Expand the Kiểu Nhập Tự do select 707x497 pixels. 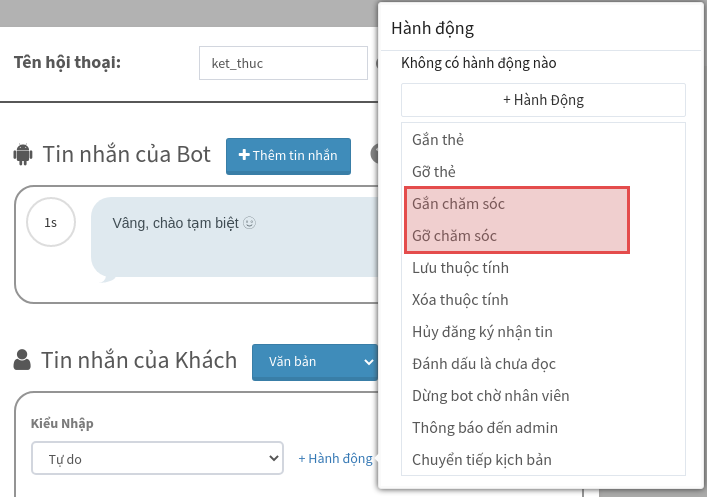157,458
